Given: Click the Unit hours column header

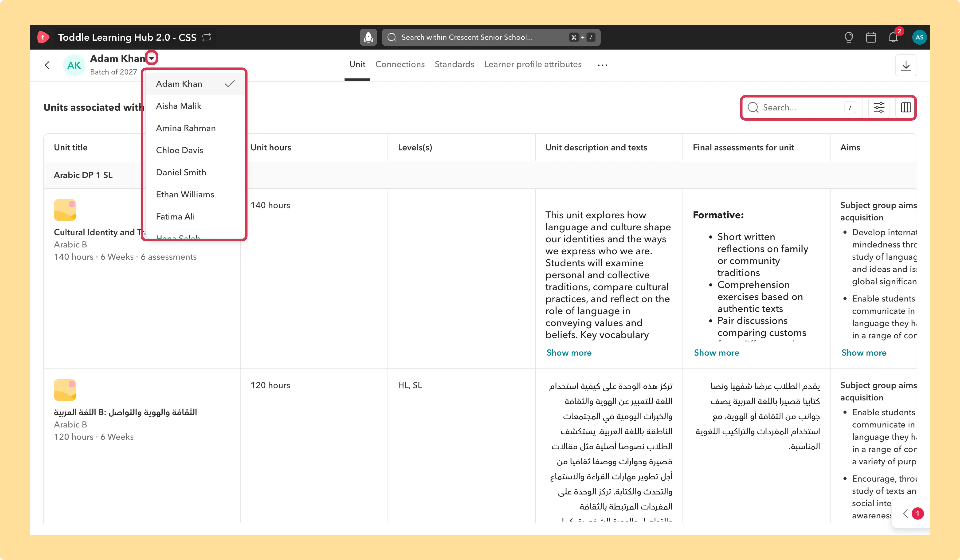Looking at the screenshot, I should tap(314, 147).
